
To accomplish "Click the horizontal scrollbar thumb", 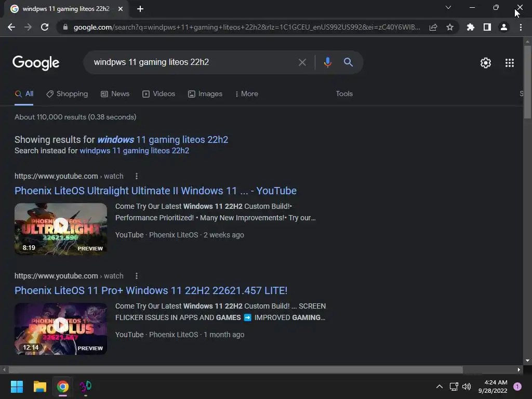I will (235, 369).
